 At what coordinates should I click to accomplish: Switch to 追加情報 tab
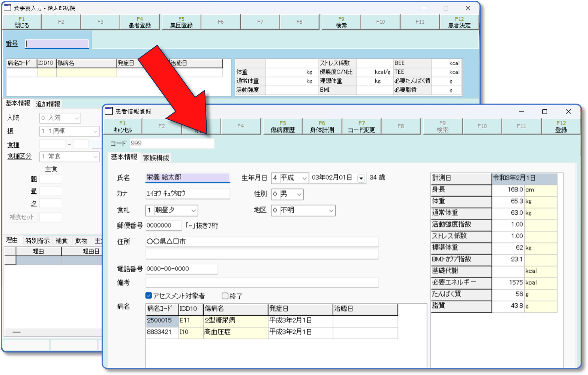coord(48,104)
